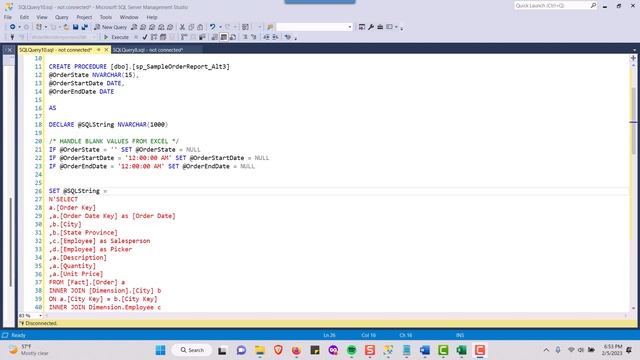Click the 'FROM [Fact].[Order] a' line
Image resolution: width=640 pixels, height=360 pixels.
point(87,282)
